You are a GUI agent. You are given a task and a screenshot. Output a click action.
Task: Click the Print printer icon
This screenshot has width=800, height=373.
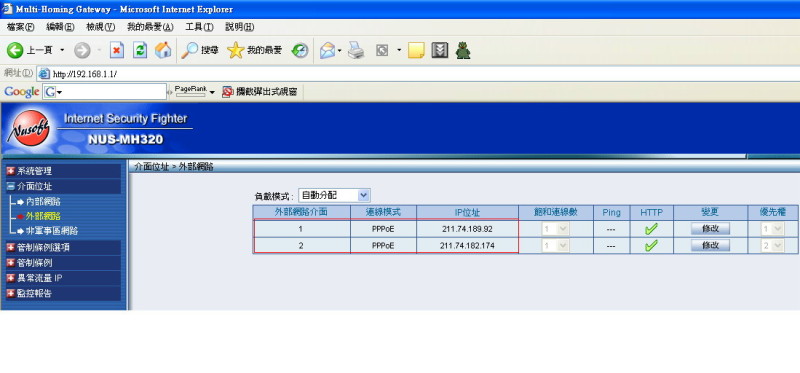(x=356, y=50)
